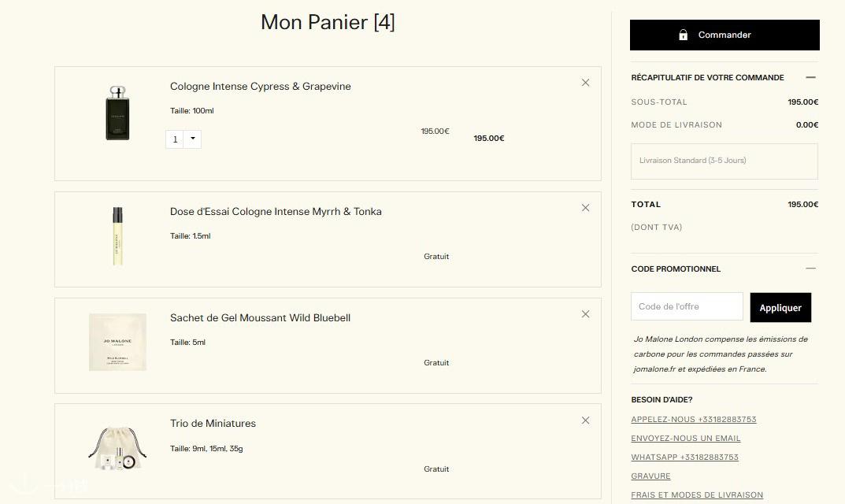Open the Trio de Miniatures pouch image

[117, 448]
